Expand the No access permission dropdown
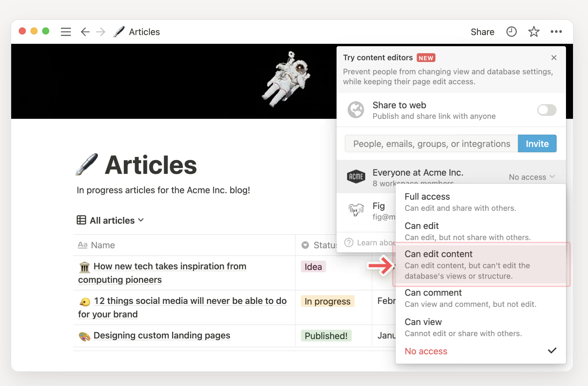588x386 pixels. pos(531,177)
